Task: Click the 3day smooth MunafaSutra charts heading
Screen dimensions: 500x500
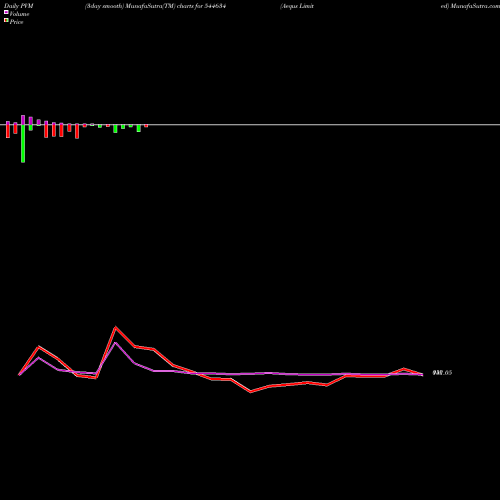Action: coord(156,6)
